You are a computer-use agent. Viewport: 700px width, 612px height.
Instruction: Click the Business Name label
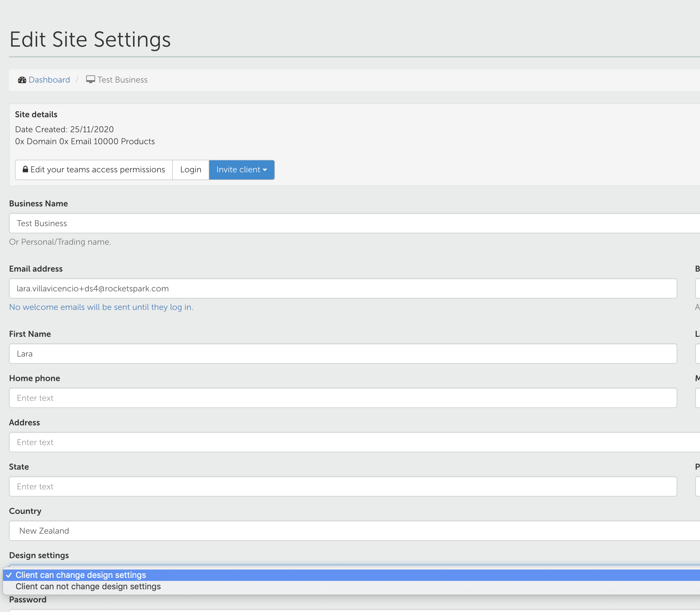pos(39,203)
